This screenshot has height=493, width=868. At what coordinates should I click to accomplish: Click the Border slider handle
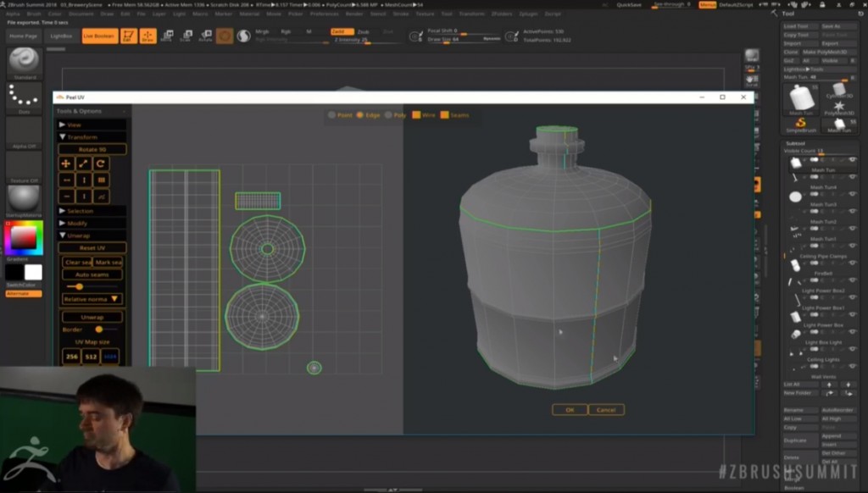(x=99, y=330)
